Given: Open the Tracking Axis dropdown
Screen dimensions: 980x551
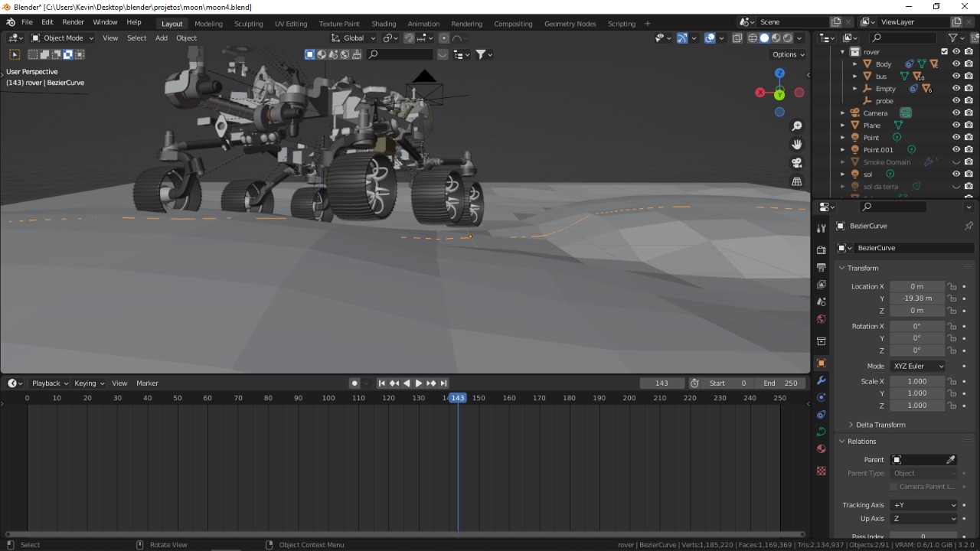Looking at the screenshot, I should [924, 505].
